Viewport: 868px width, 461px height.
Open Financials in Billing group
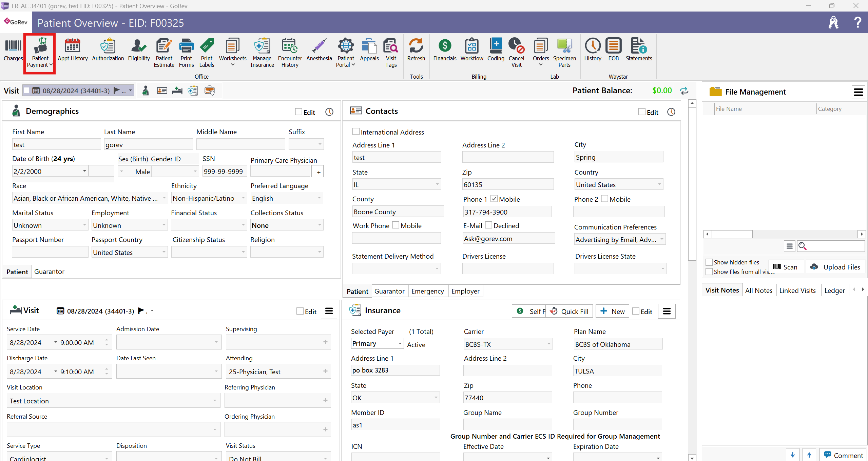tap(445, 50)
